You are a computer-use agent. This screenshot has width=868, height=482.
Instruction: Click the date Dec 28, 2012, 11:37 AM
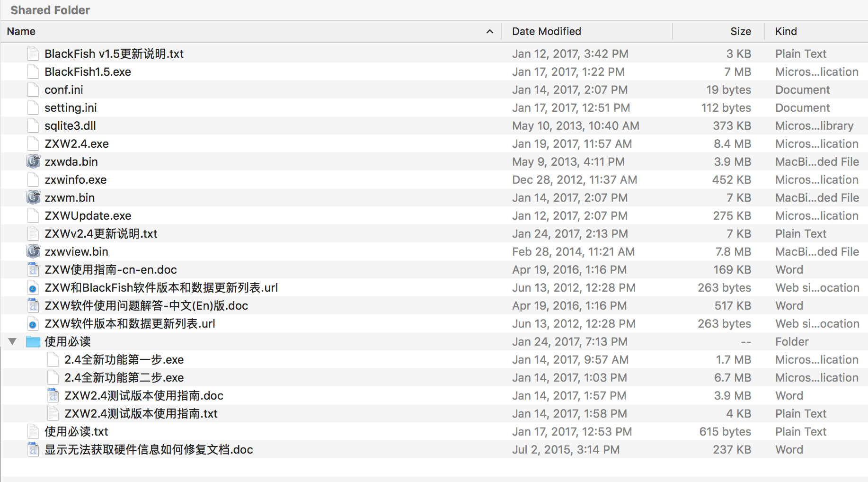(575, 179)
